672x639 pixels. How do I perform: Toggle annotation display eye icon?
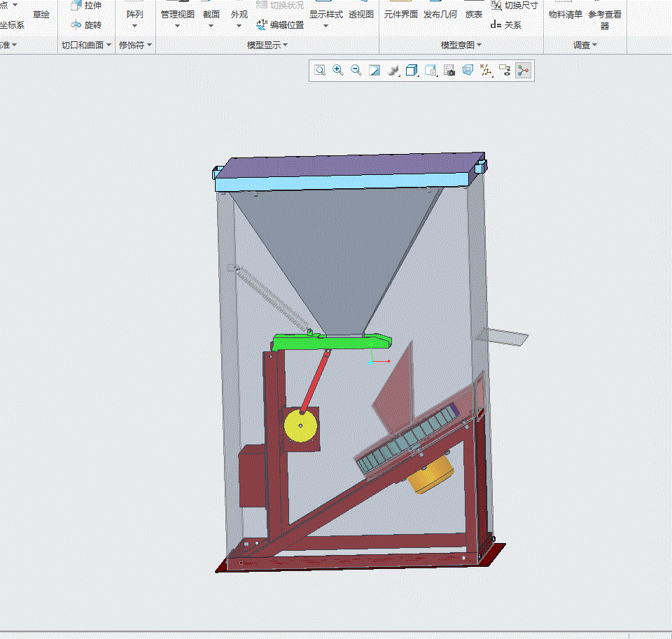(505, 70)
